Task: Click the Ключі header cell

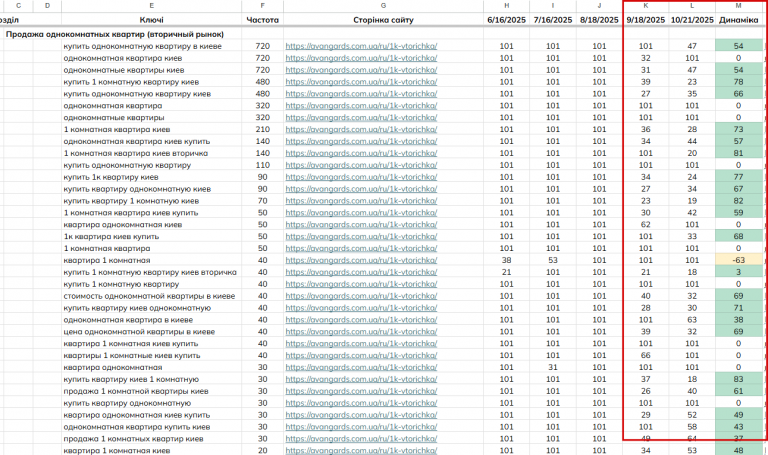Action: click(x=151, y=20)
